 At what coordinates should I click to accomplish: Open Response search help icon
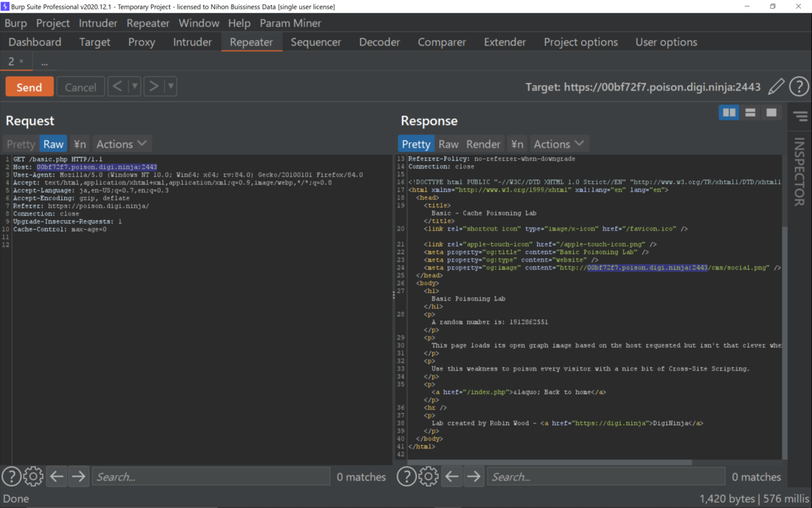407,477
